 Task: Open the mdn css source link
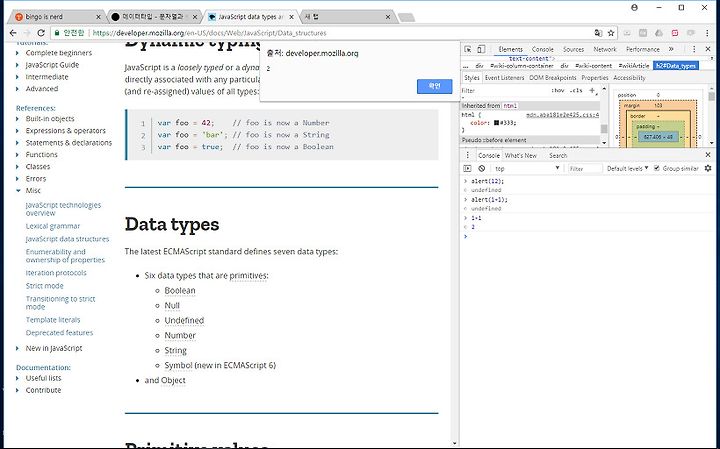(x=562, y=115)
